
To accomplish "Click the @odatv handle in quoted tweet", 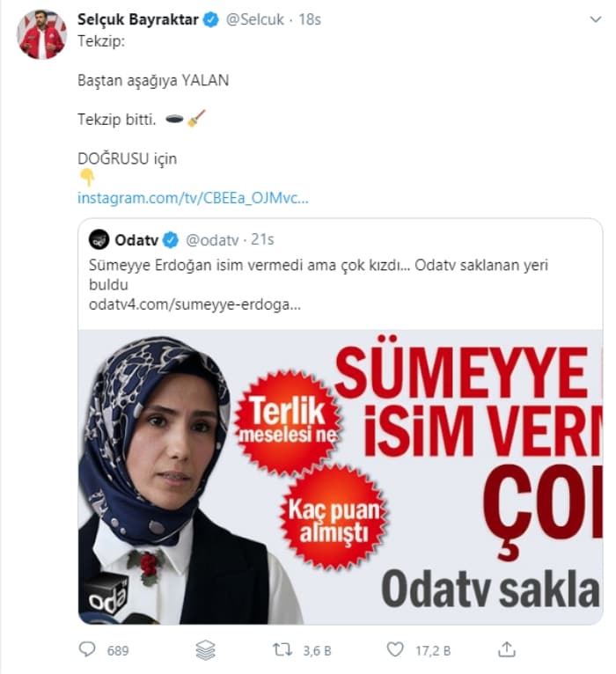I will tap(212, 240).
